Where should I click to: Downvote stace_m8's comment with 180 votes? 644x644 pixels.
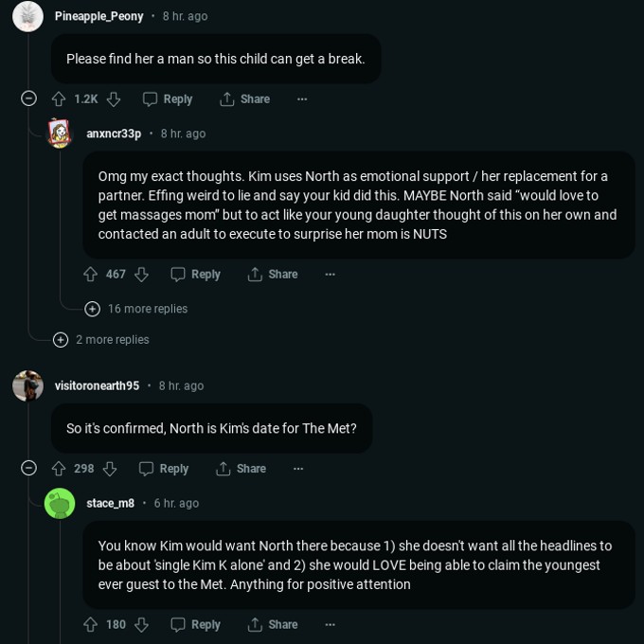[141, 625]
